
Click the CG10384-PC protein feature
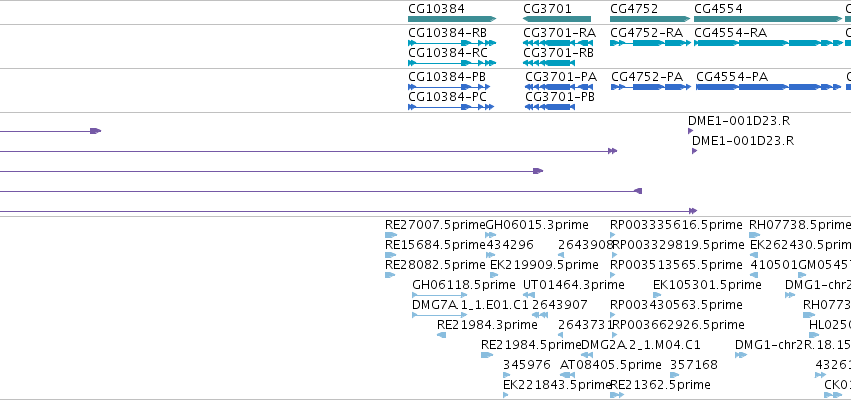pyautogui.click(x=451, y=107)
